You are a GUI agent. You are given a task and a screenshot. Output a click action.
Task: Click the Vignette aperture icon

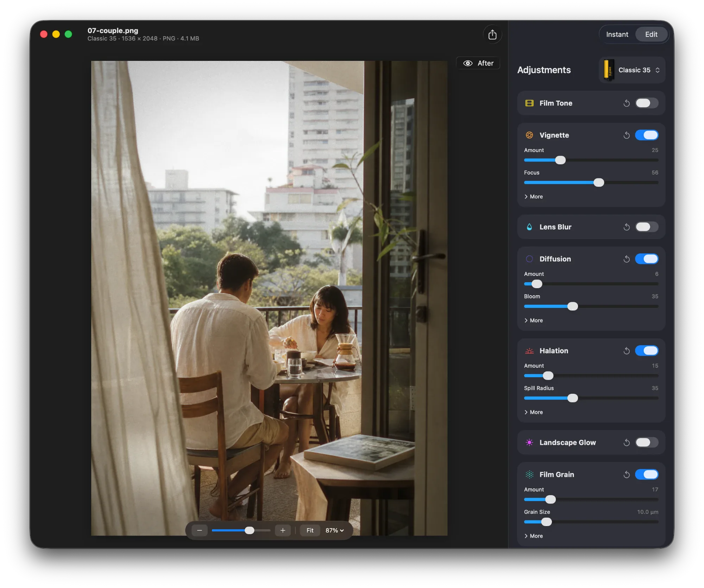pos(529,135)
